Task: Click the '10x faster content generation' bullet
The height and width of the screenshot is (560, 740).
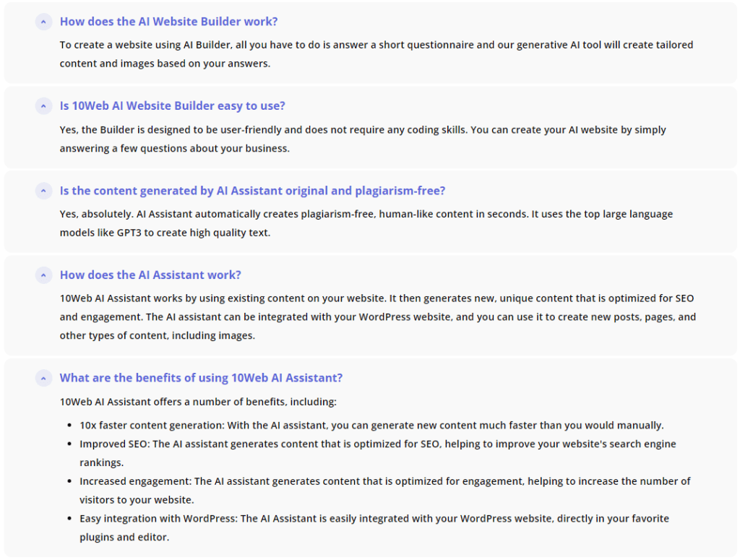Action: click(371, 426)
